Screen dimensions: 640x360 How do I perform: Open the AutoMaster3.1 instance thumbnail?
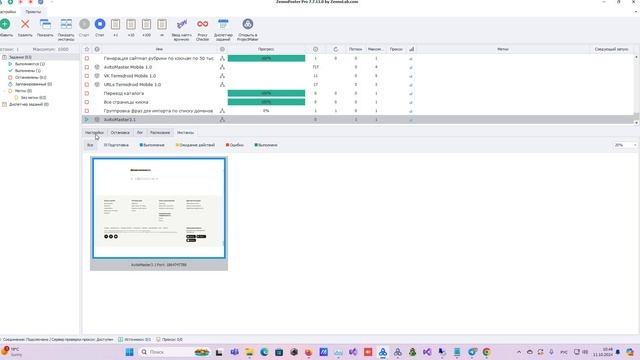click(x=159, y=208)
